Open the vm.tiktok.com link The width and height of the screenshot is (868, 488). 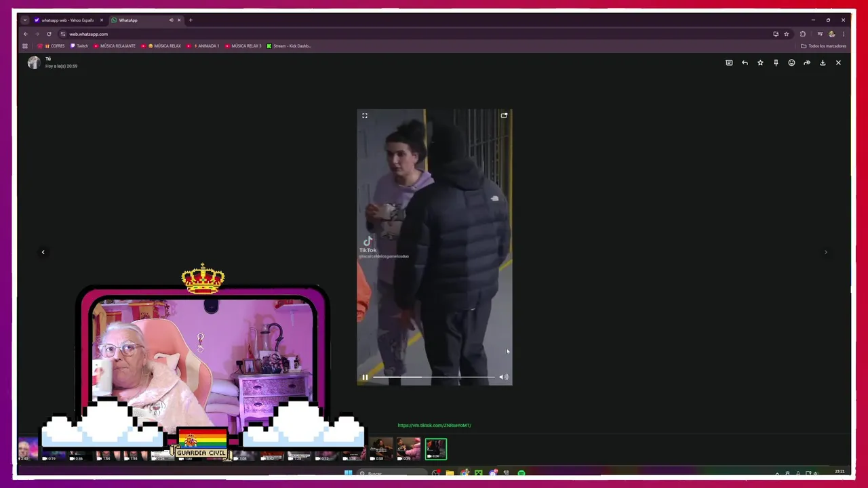coord(434,426)
